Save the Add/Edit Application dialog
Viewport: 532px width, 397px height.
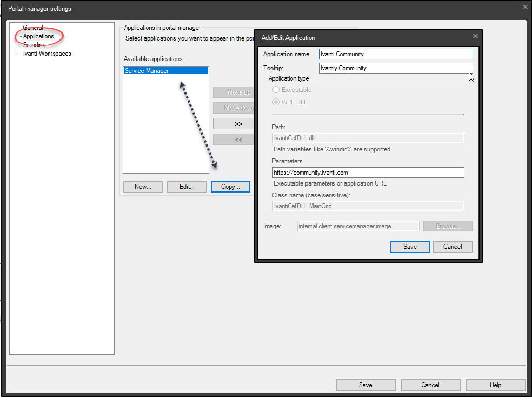[409, 247]
